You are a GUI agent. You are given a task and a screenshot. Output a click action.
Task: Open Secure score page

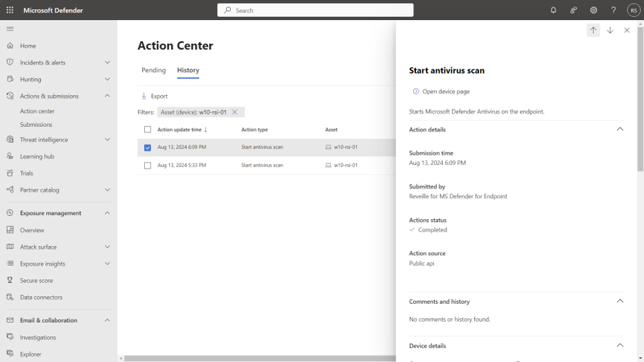(37, 280)
